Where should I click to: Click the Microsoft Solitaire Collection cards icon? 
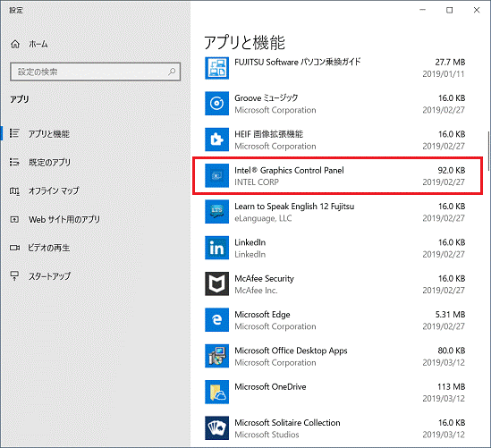coord(216,428)
